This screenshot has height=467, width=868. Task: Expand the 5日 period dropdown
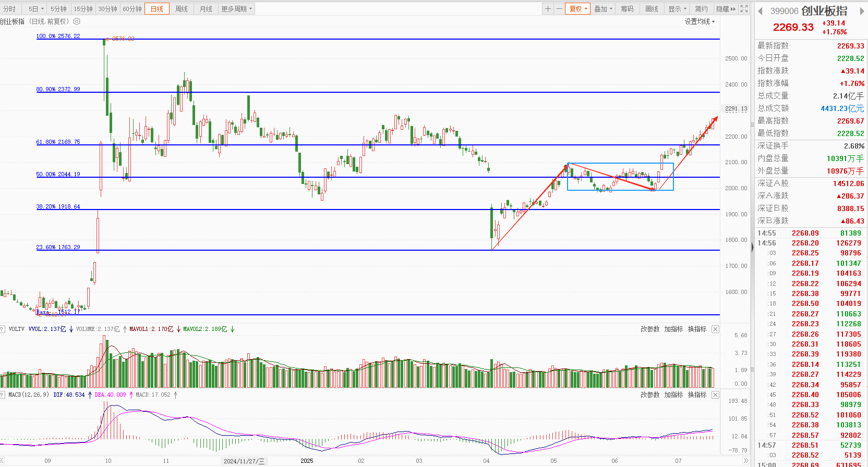coord(35,9)
